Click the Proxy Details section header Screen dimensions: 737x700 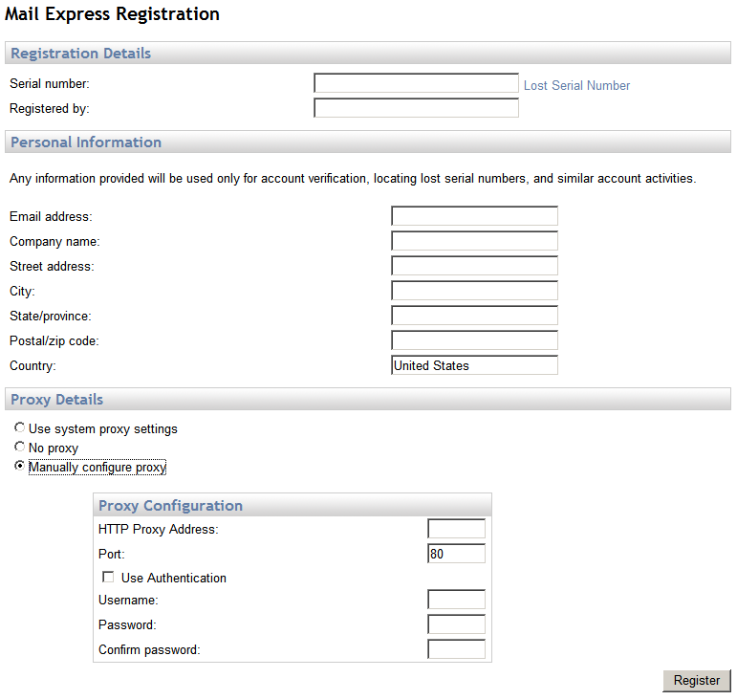tap(368, 399)
